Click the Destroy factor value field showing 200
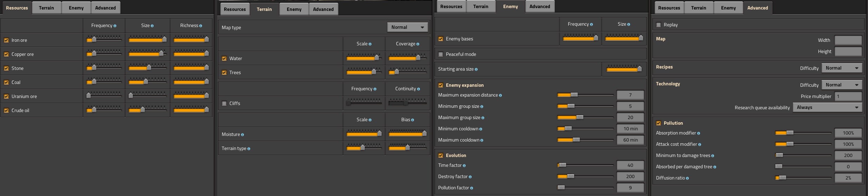The width and height of the screenshot is (868, 196). pos(630,176)
